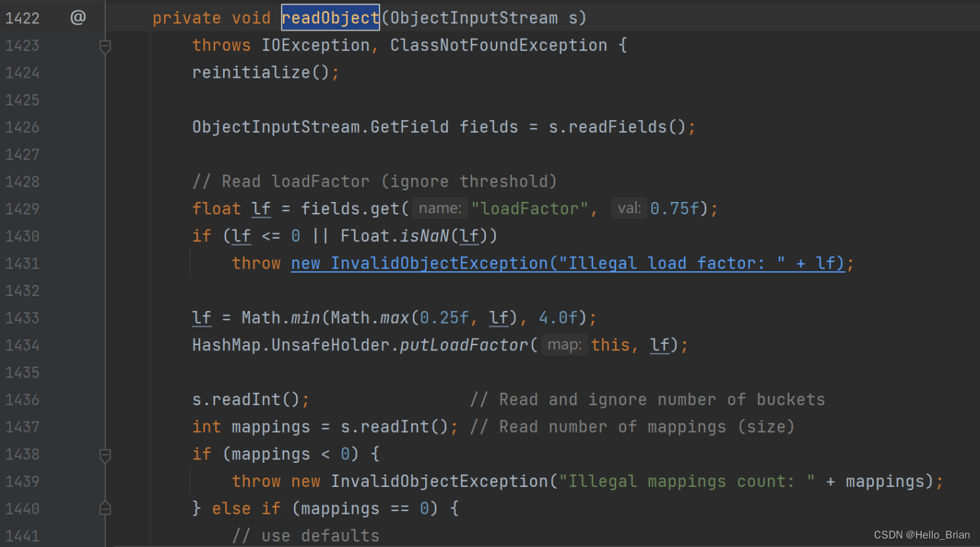Click line number 1422 in the gutter
The height and width of the screenshot is (547, 980).
coord(22,18)
